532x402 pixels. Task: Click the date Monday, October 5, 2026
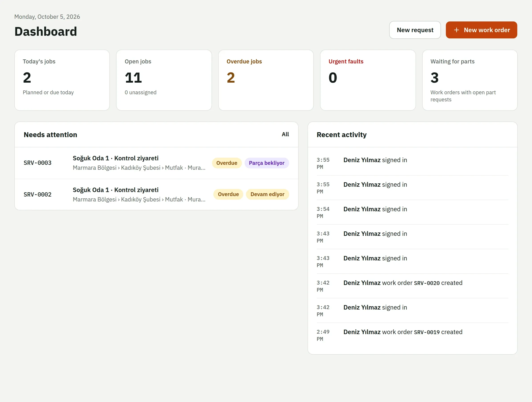[47, 17]
